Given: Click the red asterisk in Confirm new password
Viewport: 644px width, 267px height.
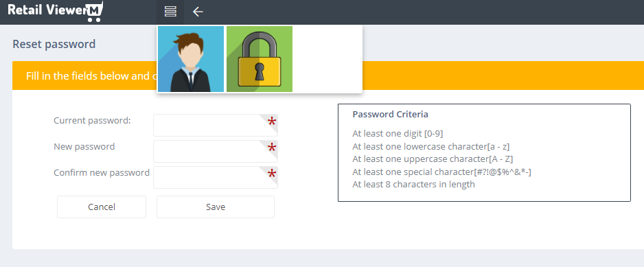Looking at the screenshot, I should point(271,175).
